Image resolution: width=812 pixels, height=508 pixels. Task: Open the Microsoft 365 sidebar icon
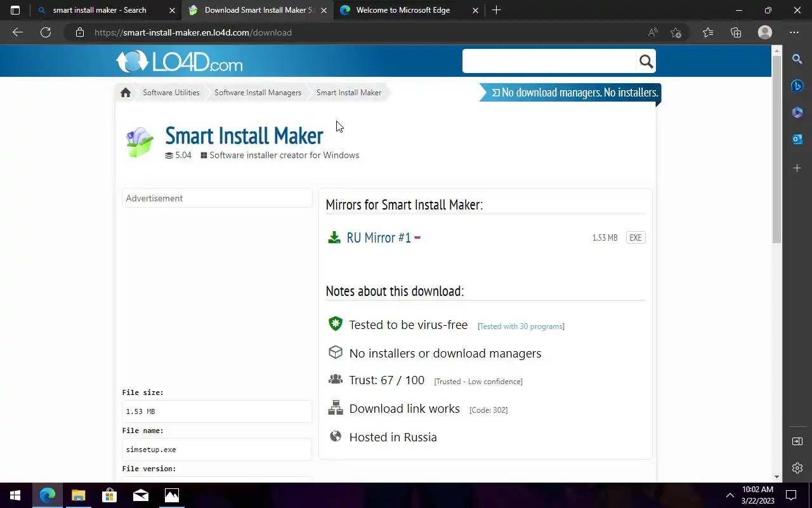797,112
